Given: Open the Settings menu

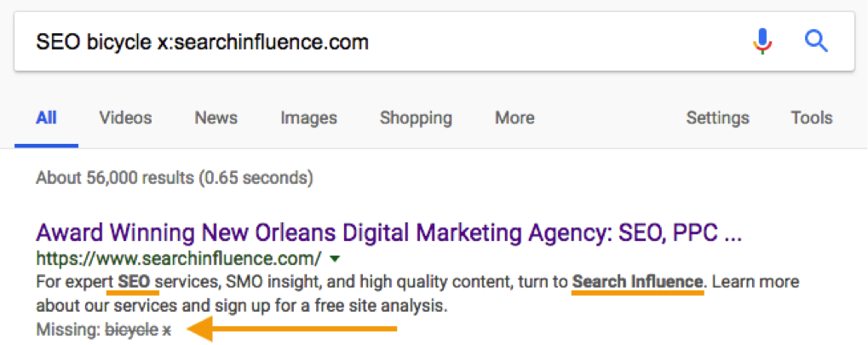Looking at the screenshot, I should point(717,118).
